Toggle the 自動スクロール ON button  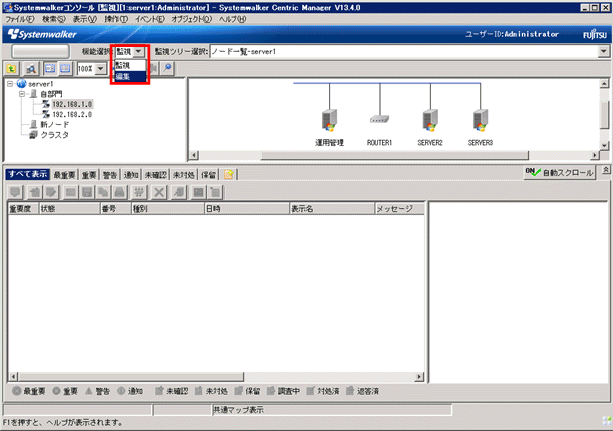point(559,172)
